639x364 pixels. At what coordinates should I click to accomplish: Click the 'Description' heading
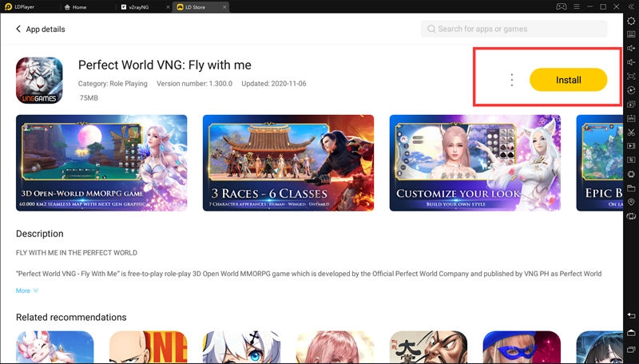(x=39, y=234)
